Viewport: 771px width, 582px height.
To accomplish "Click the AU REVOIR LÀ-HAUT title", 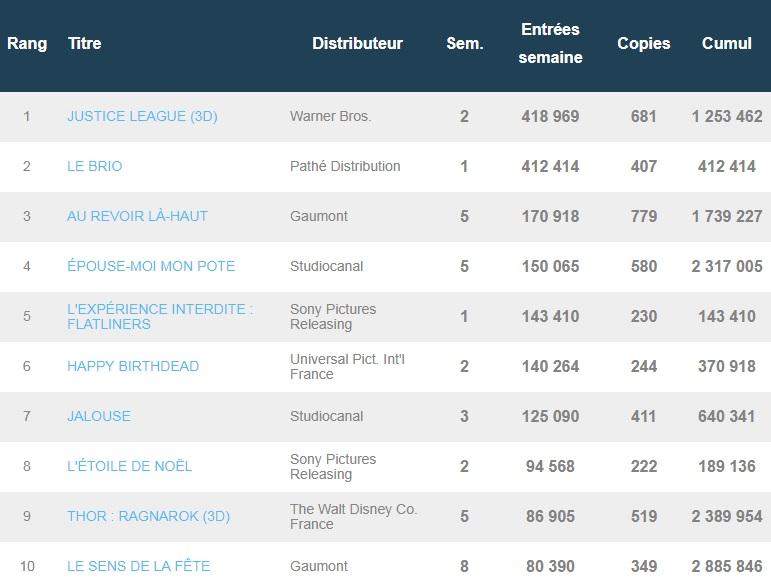I will (137, 216).
